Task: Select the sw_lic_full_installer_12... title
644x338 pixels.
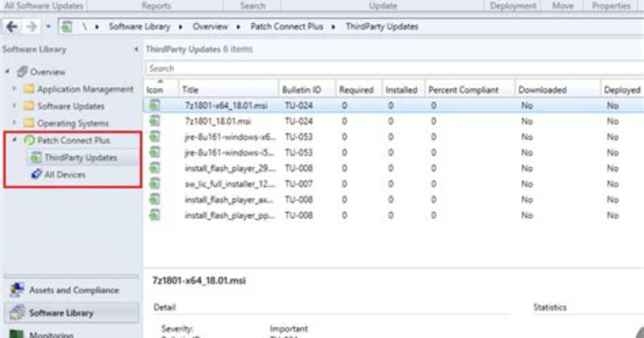Action: [x=230, y=184]
